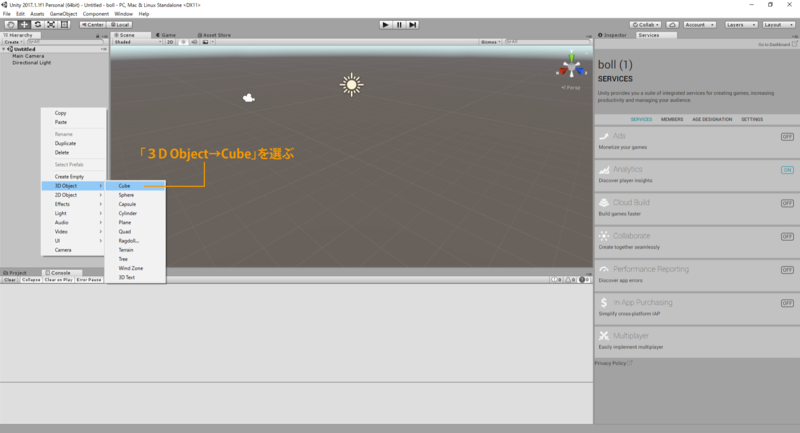Select the Hand tool in toolbar
Screen dimensions: 800x433
[x=10, y=24]
